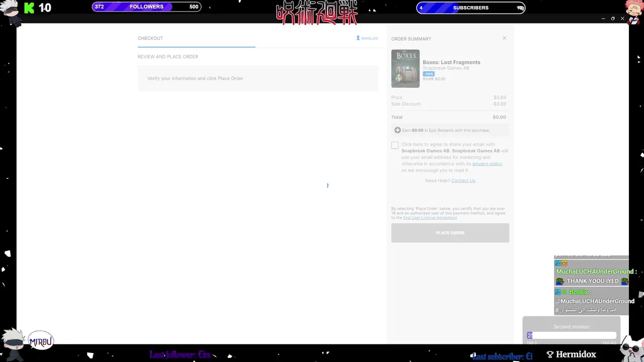Click the MuchaLUCHAUnderGround chat username
This screenshot has height=362, width=644.
tap(595, 271)
